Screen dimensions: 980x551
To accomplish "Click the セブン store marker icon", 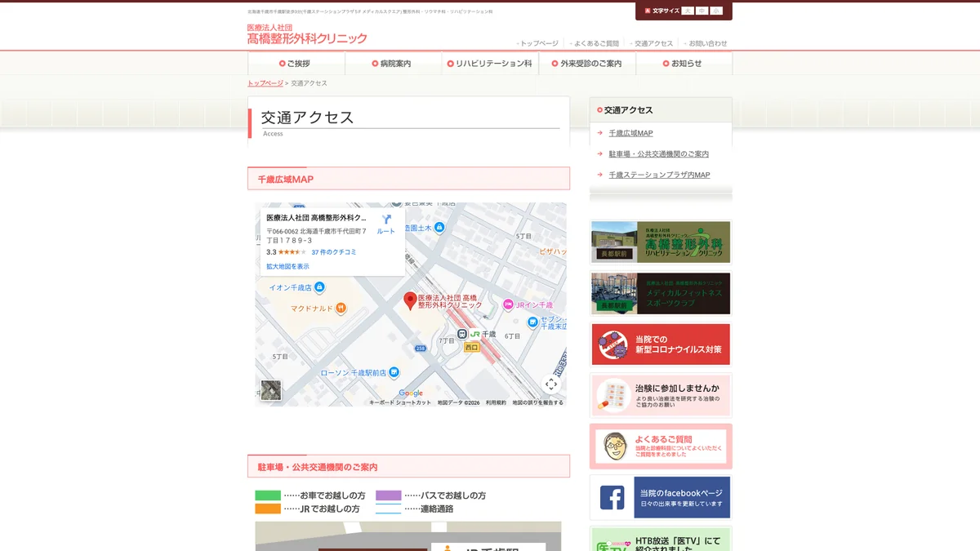I will (532, 322).
